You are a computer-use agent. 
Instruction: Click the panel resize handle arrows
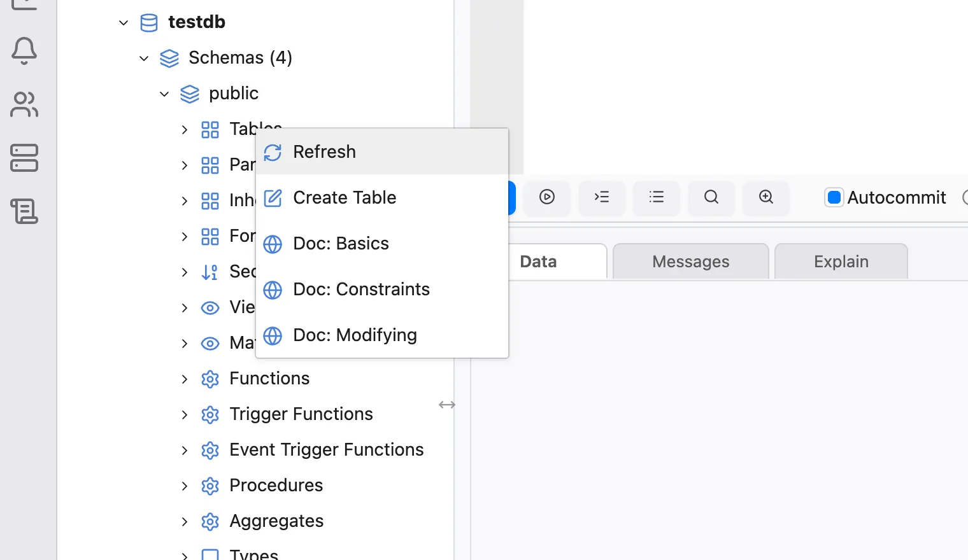point(447,405)
